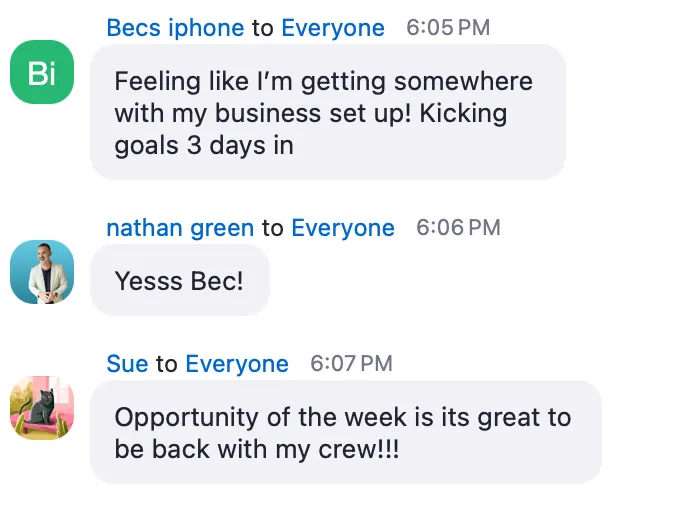Click the 6:05 PM timestamp

tap(448, 28)
